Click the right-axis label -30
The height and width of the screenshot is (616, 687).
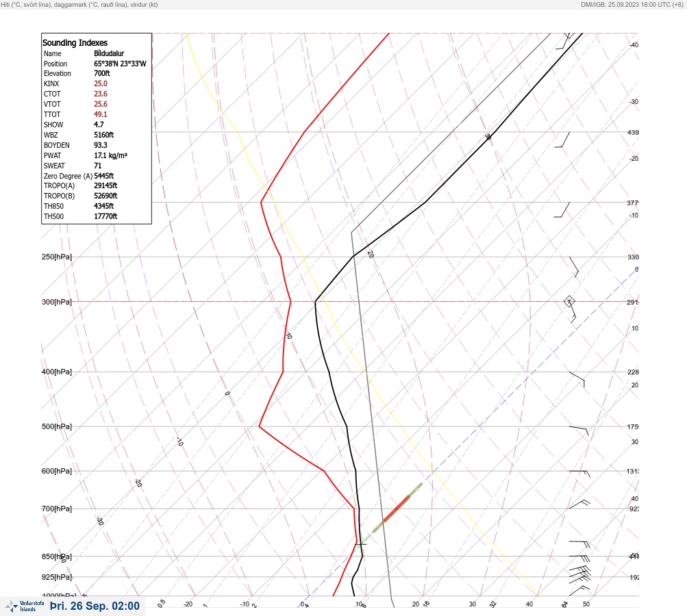pyautogui.click(x=634, y=101)
